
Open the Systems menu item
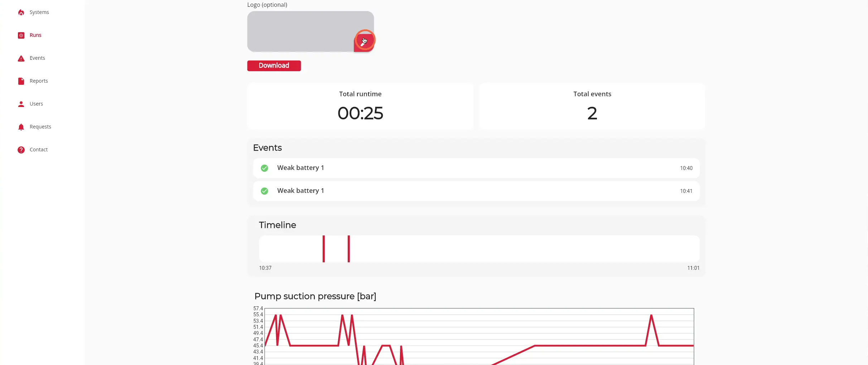tap(39, 12)
